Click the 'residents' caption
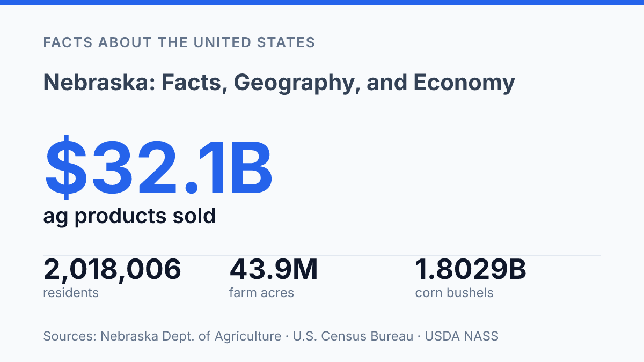The width and height of the screenshot is (644, 362). (71, 293)
